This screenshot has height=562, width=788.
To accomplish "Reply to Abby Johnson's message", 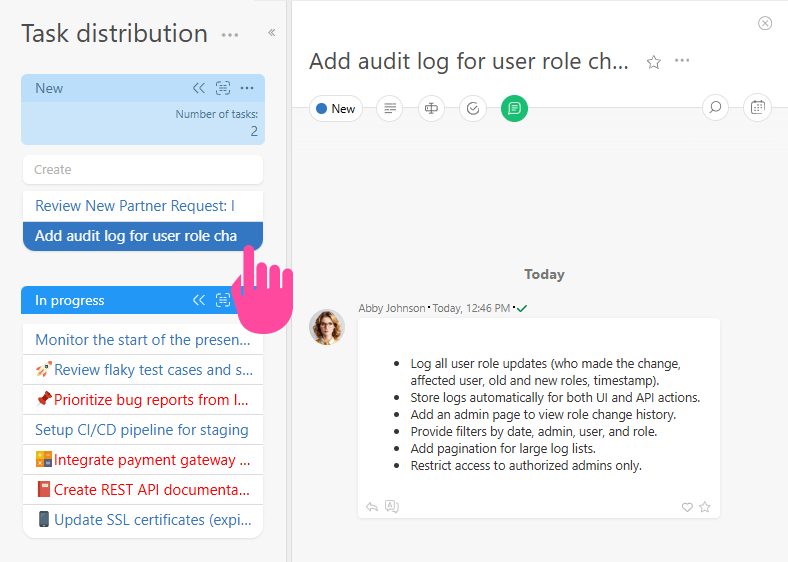I will click(x=372, y=507).
